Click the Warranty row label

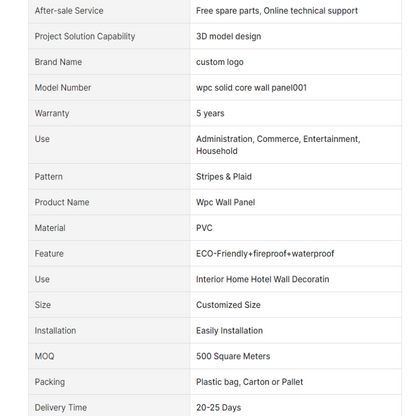coord(52,113)
